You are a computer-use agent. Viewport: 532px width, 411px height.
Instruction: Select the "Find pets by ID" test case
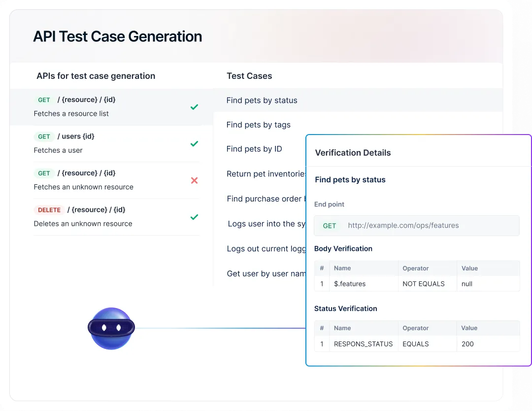tap(254, 149)
